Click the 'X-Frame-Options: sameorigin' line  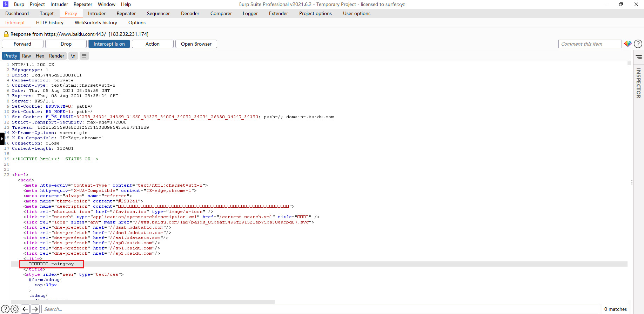(x=50, y=133)
